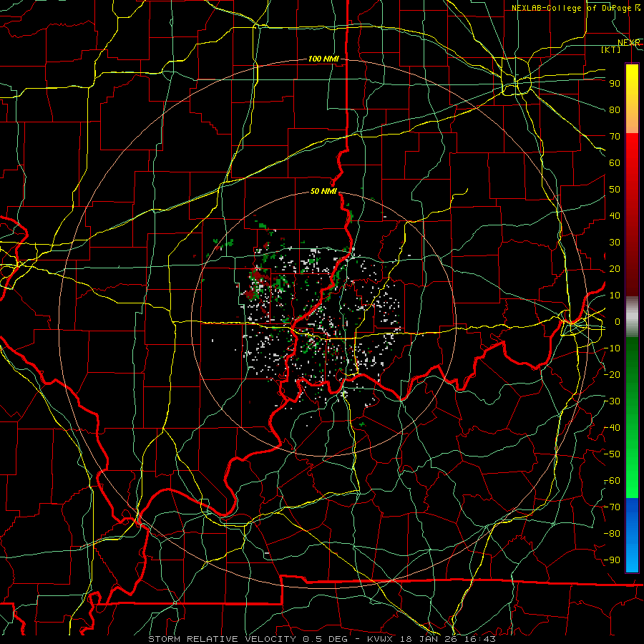Select the 0 value on the velocity scale

pos(618,322)
